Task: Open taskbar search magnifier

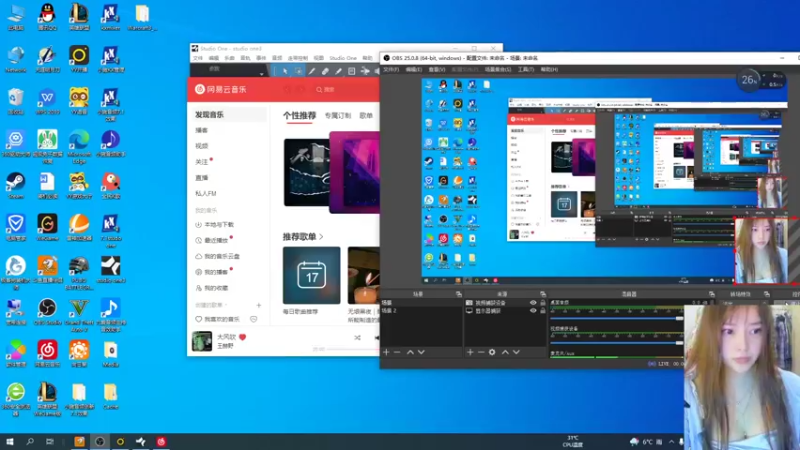Action: [30, 442]
